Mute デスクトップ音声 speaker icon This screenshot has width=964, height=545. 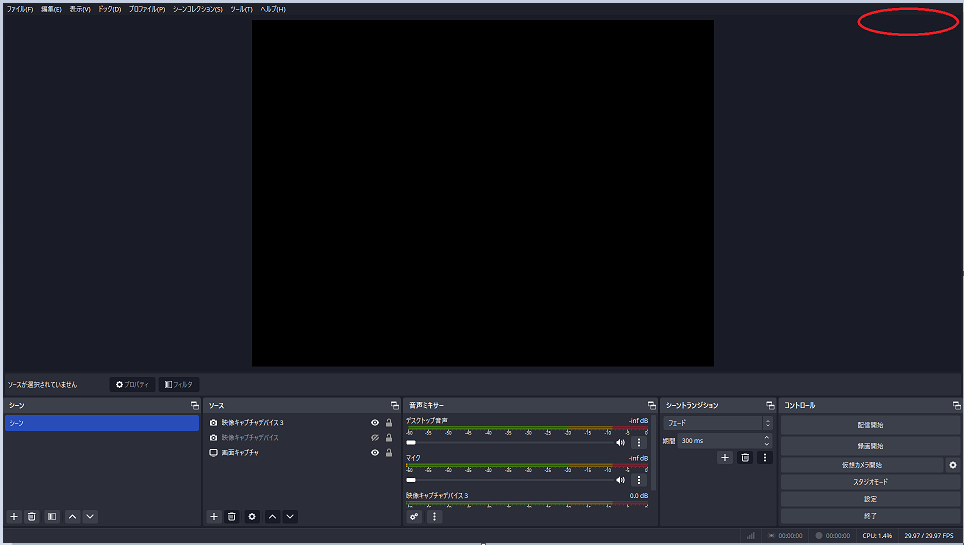pos(620,442)
